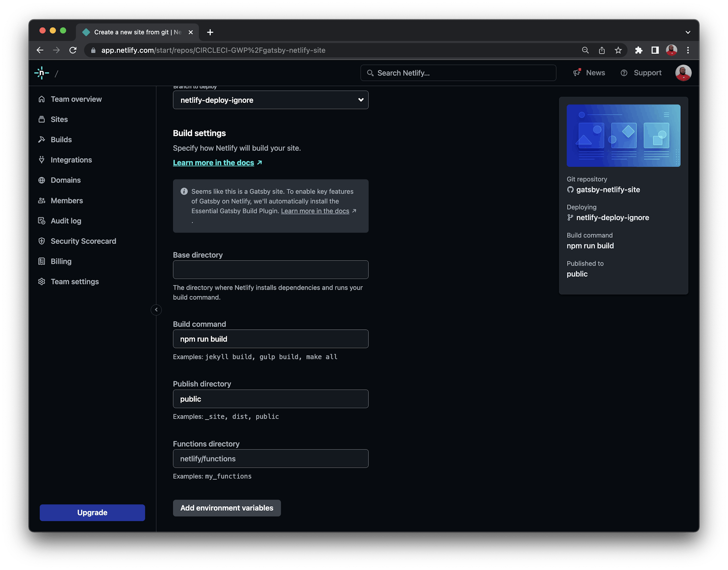Click the Support question mark icon
The width and height of the screenshot is (728, 570).
[624, 73]
